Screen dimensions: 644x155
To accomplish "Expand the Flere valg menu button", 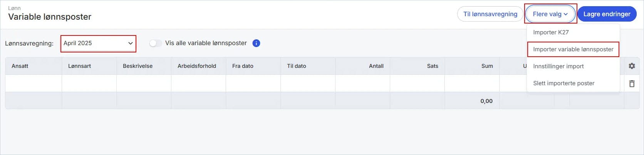I will (550, 14).
